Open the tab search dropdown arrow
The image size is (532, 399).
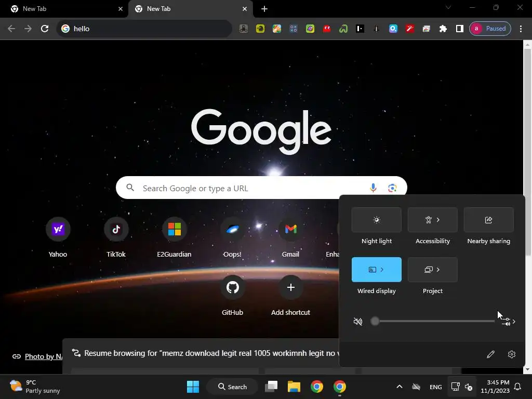click(x=448, y=7)
